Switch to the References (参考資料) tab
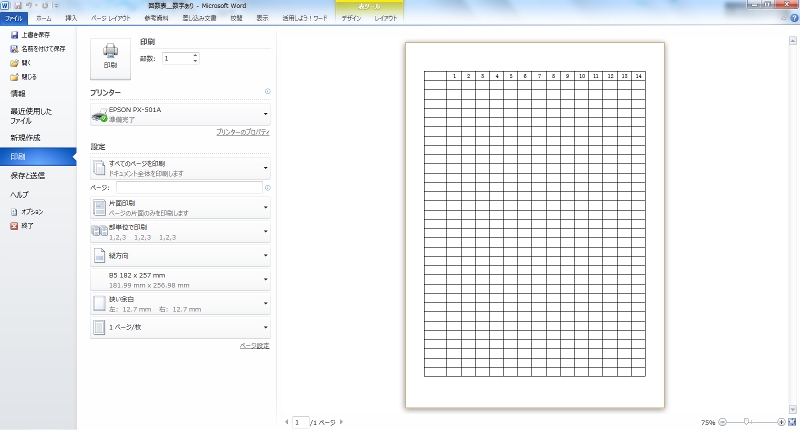This screenshot has width=800, height=430. [156, 18]
